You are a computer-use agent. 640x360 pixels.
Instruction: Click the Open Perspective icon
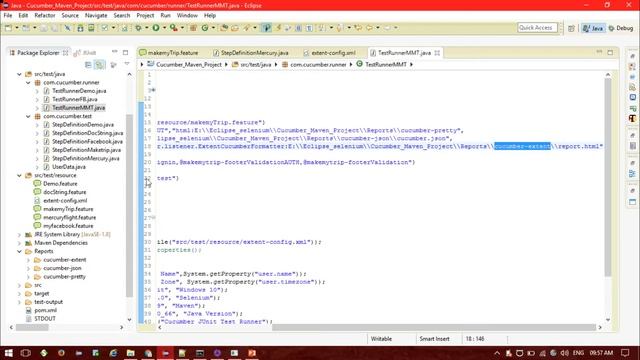tap(571, 28)
